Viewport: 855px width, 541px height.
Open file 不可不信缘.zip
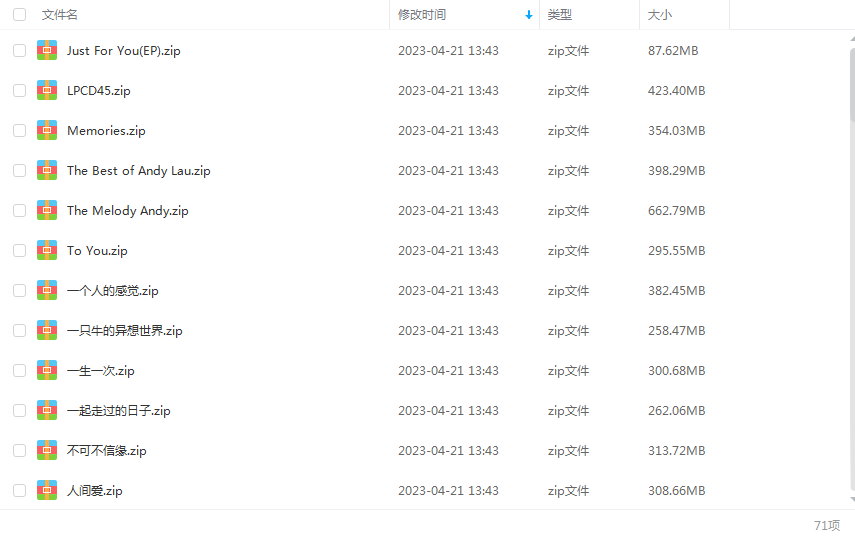(107, 450)
